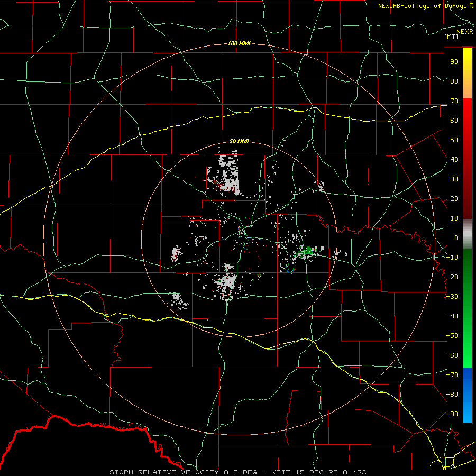This screenshot has width=476, height=476.
Task: Click the 0.5 DEG elevation text
Action: point(240,472)
